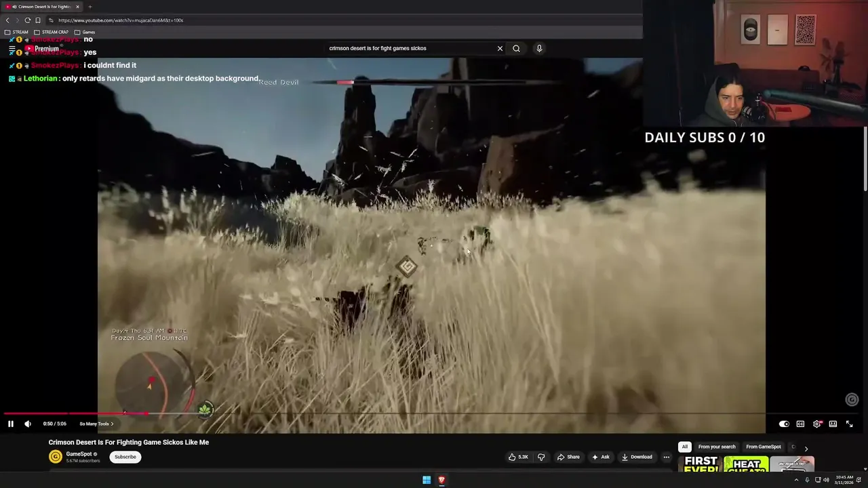The width and height of the screenshot is (868, 488).
Task: Open the 'FIRST EVER' suggested video thumbnail
Action: tap(701, 464)
